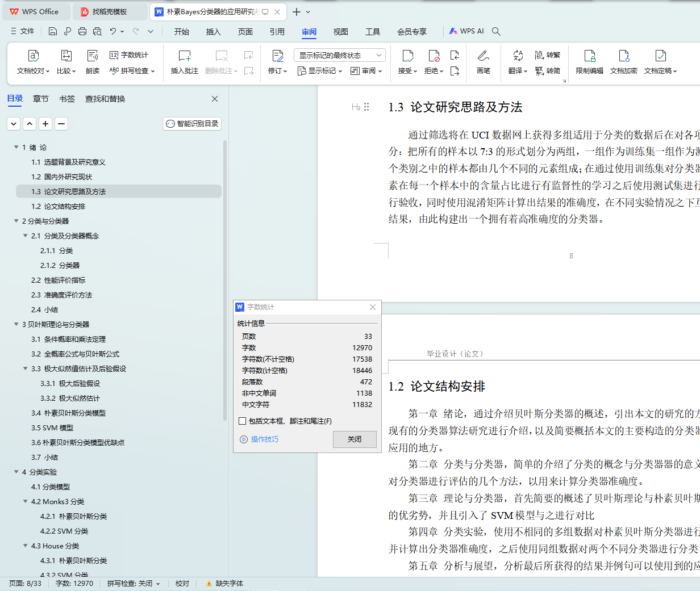The width and height of the screenshot is (700, 591).
Task: Click the 拒绝 reject changes icon
Action: point(434,56)
